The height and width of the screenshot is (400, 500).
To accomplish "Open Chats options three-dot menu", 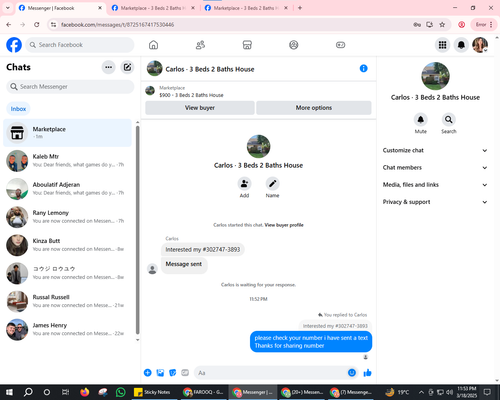I will tap(108, 67).
